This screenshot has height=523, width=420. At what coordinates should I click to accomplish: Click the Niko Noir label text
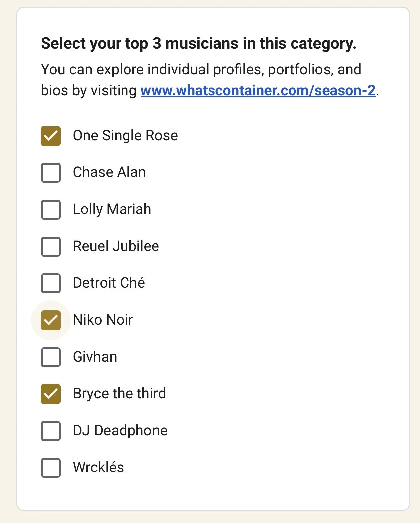pos(103,320)
